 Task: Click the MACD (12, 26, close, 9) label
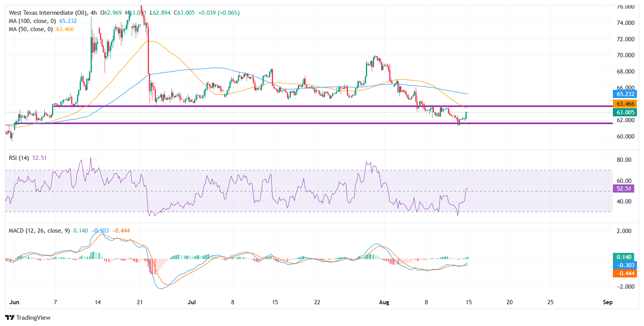tap(39, 231)
